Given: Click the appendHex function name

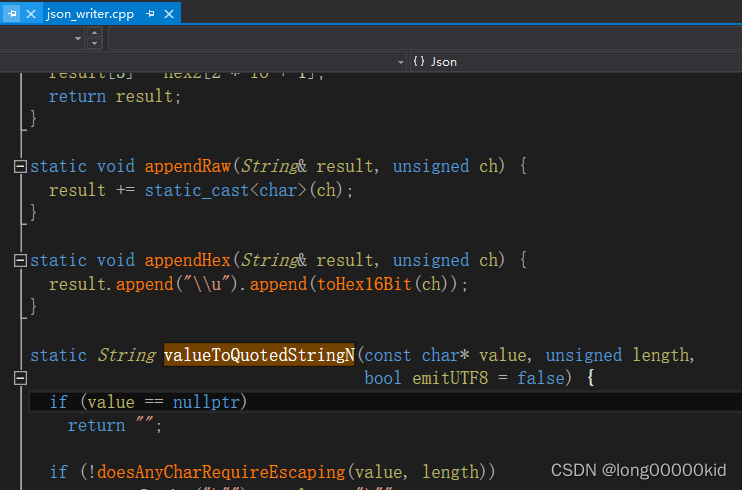Looking at the screenshot, I should [x=187, y=260].
